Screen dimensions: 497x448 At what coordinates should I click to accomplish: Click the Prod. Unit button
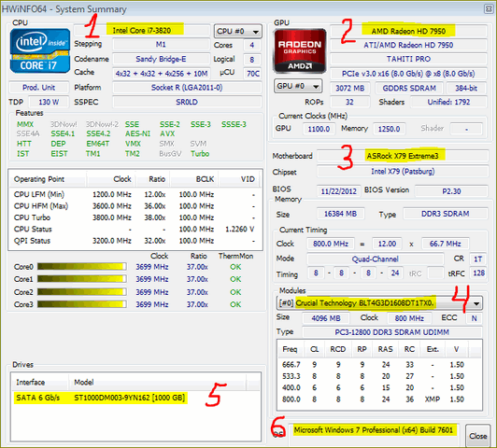pyautogui.click(x=39, y=88)
